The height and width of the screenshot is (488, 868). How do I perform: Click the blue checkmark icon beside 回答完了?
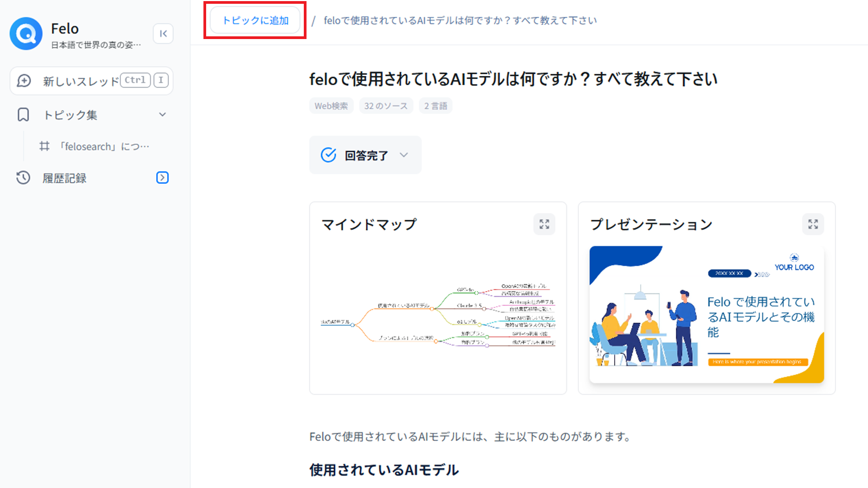(328, 155)
